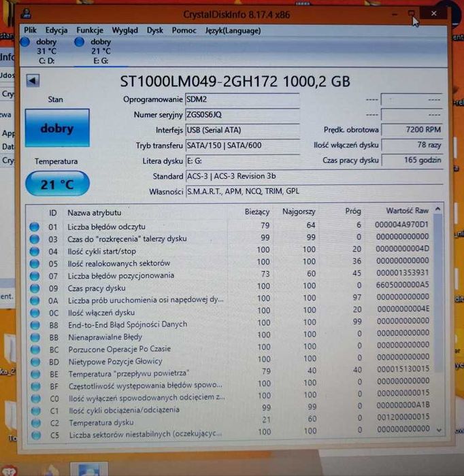This screenshot has width=464, height=476.
Task: Click the previous disk arrow button
Action: pyautogui.click(x=33, y=81)
